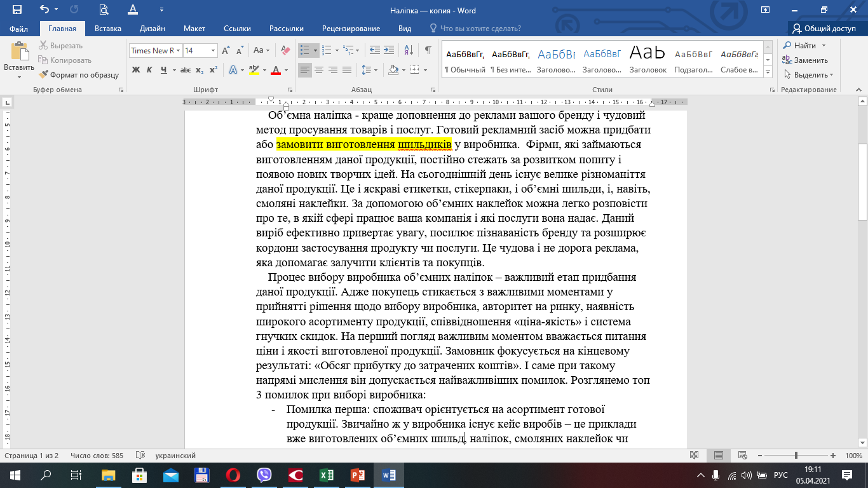Expand the numbered list dropdown
Screen dimensions: 868x488
point(337,50)
